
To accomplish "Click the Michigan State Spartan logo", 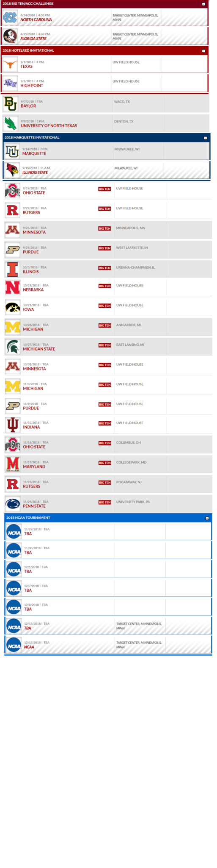I will (x=13, y=347).
